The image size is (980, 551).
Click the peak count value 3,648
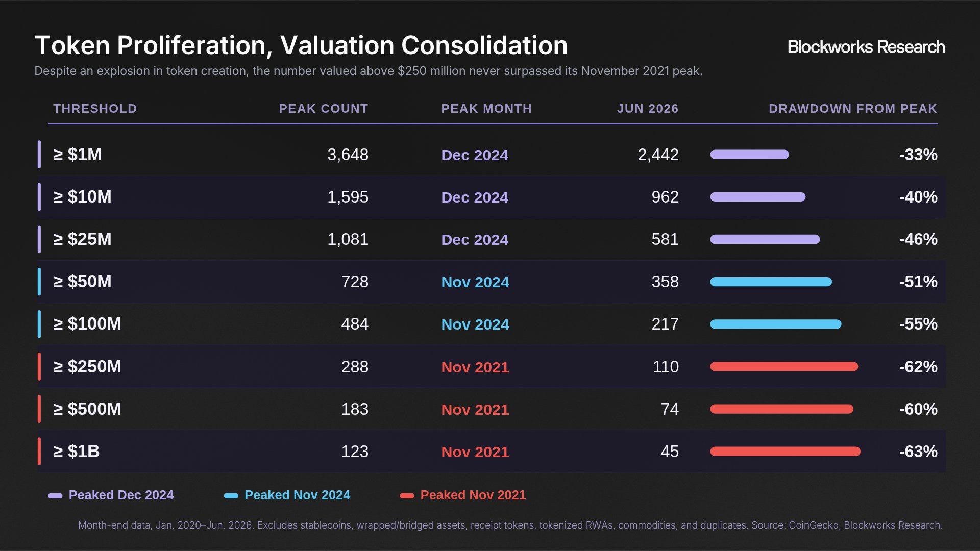tap(348, 155)
